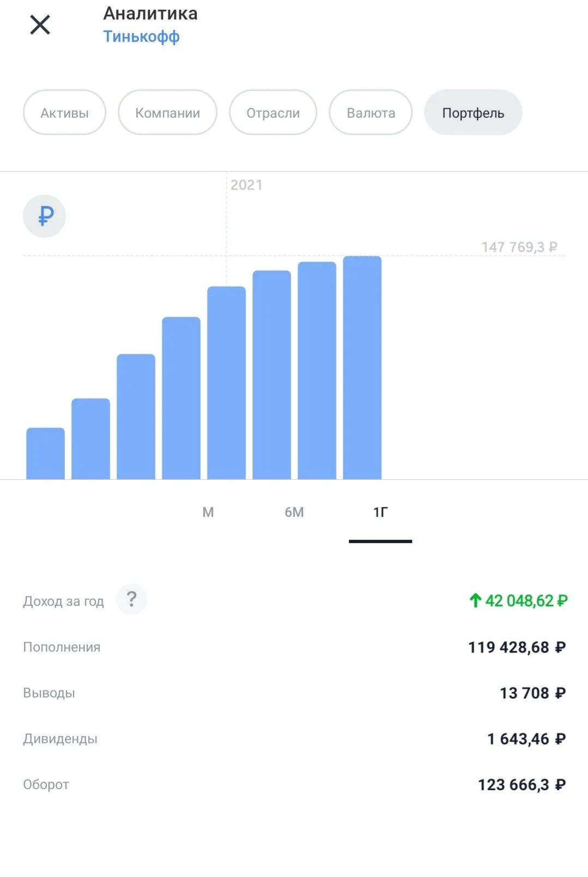Tap the Пополнения label
Image resolution: width=588 pixels, height=877 pixels.
pyautogui.click(x=62, y=647)
